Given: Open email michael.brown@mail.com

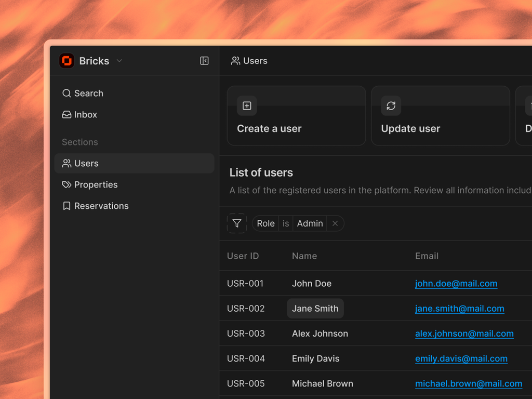Looking at the screenshot, I should pyautogui.click(x=469, y=384).
